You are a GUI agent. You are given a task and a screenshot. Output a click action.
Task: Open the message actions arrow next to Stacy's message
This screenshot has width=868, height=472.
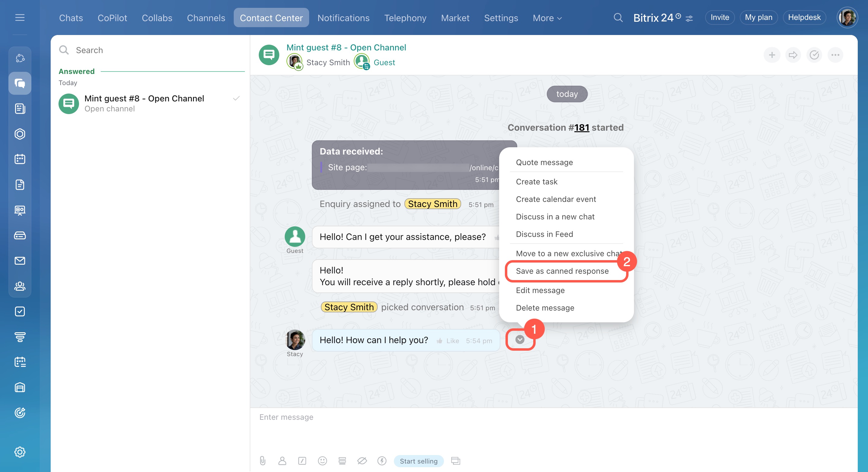(520, 340)
